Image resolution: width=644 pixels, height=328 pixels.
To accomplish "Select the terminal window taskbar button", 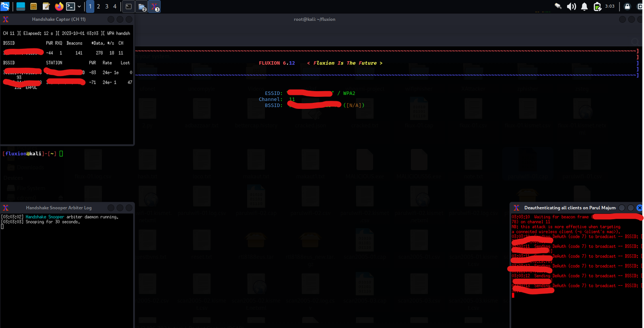I will [x=129, y=6].
